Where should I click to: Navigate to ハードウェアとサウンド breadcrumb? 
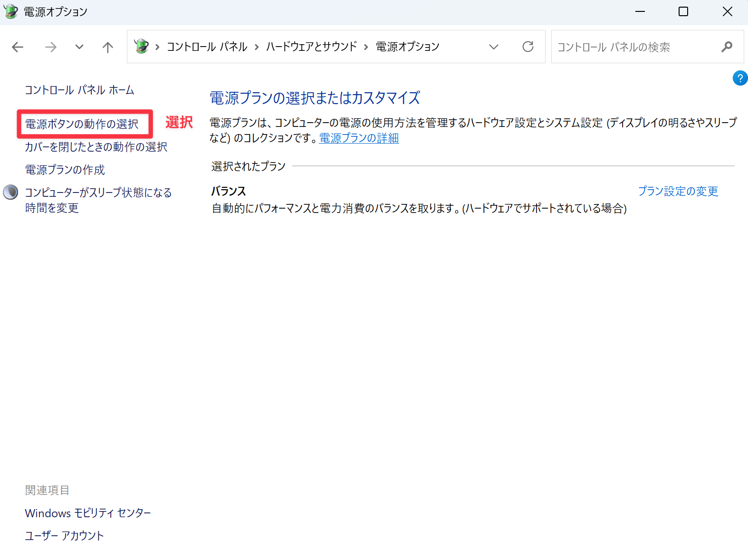[311, 47]
